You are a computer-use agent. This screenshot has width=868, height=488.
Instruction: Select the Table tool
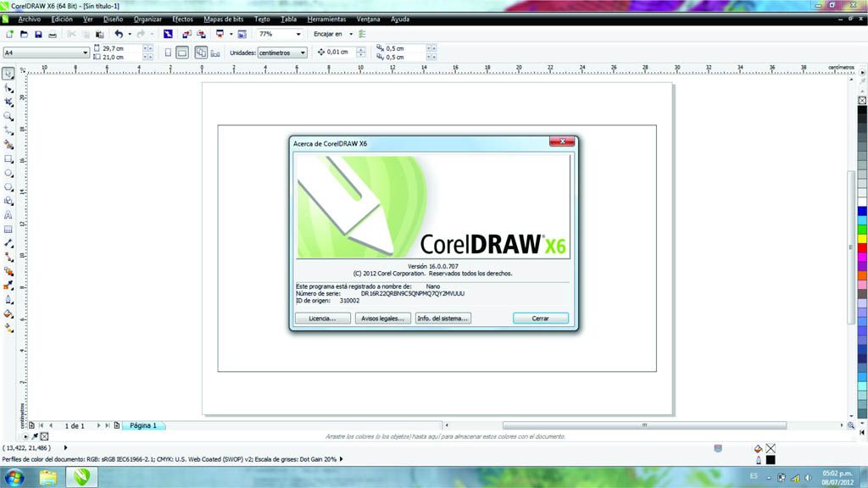coord(8,229)
